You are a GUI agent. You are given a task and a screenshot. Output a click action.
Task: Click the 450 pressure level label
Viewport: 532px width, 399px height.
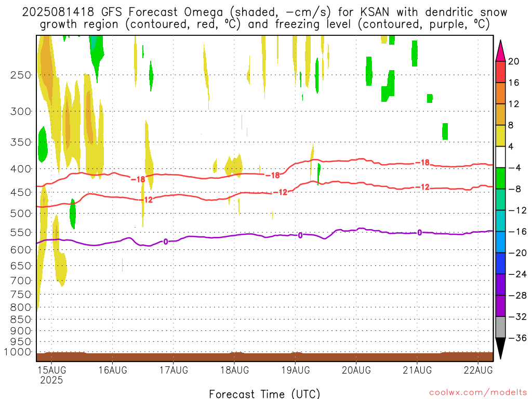21,192
